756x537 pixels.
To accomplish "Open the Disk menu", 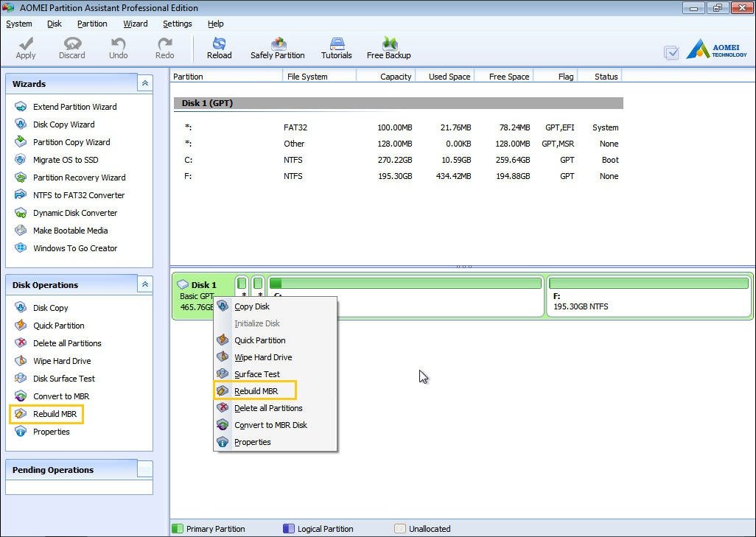I will tap(55, 24).
